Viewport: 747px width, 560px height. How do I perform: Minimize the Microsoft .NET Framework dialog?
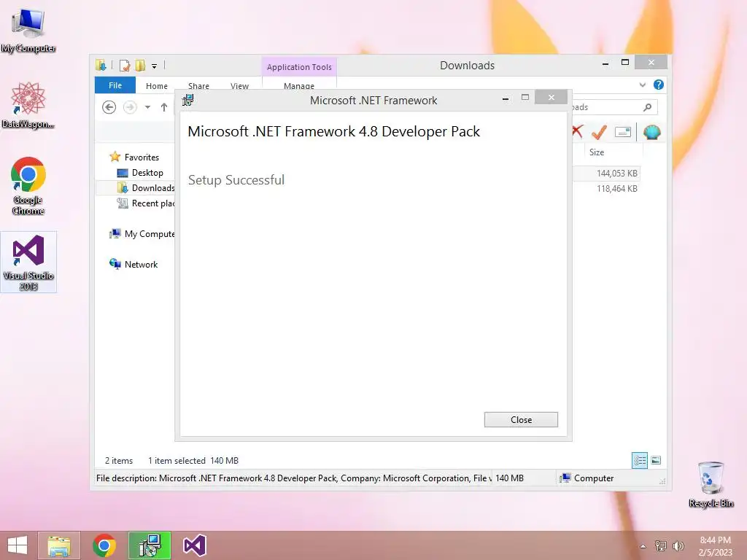point(506,98)
